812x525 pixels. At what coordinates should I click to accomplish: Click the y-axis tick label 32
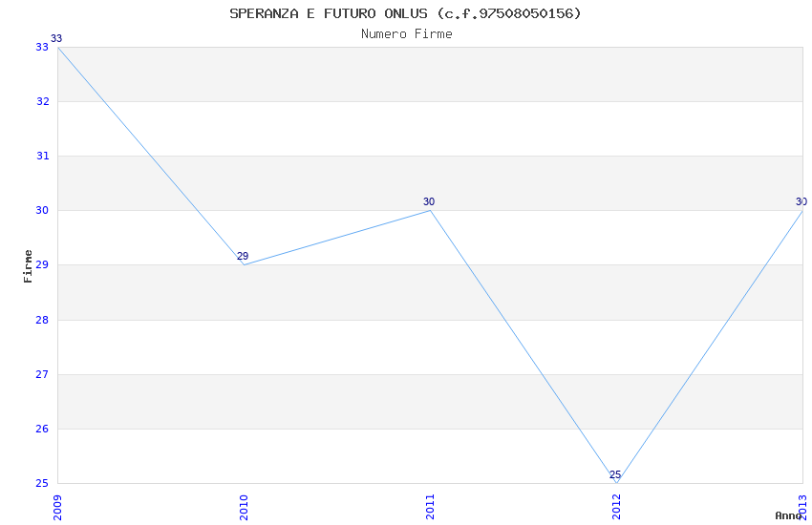(42, 101)
